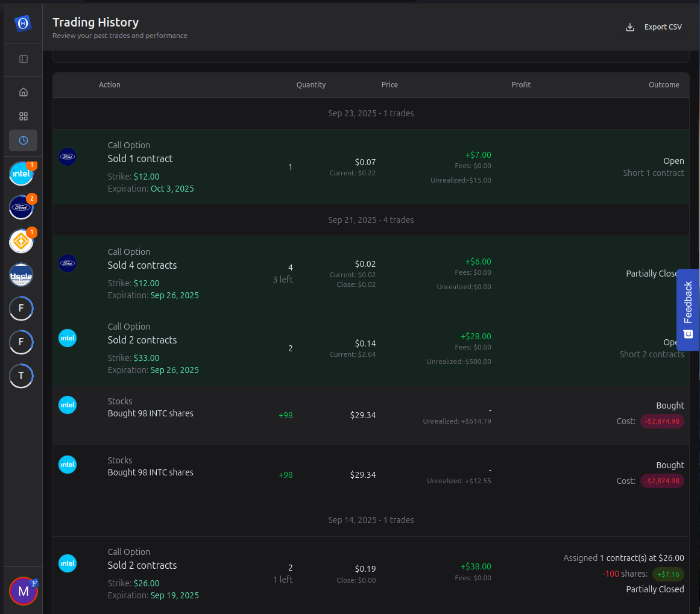Image resolution: width=700 pixels, height=614 pixels.
Task: Click the Profit column header
Action: 520,85
